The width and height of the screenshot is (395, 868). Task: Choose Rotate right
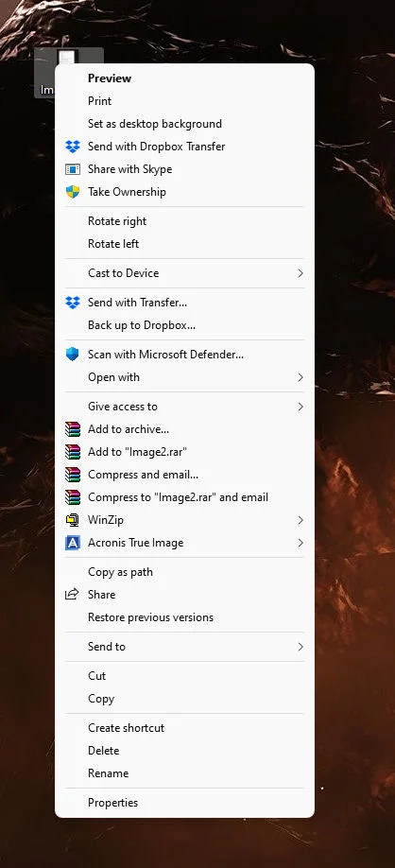coord(185,221)
